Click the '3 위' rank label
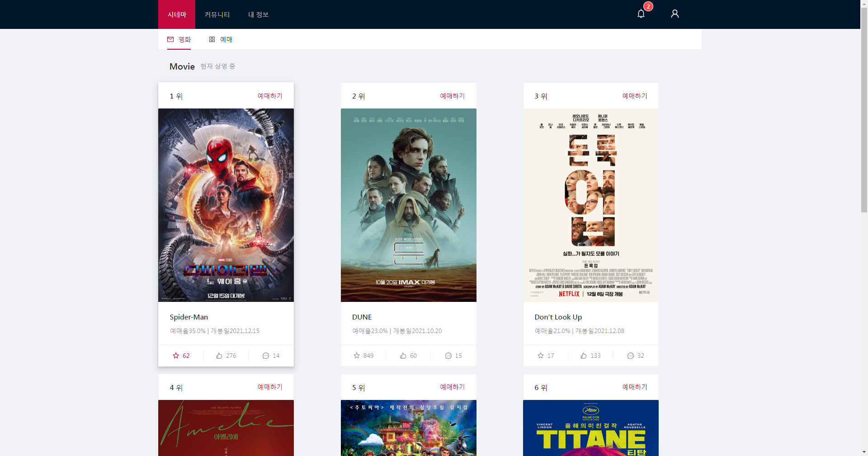Screen dimensions: 868x456 pyautogui.click(x=541, y=96)
